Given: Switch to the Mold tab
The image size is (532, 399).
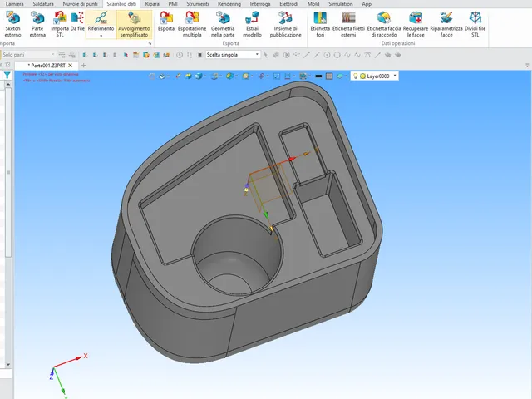Looking at the screenshot, I should pyautogui.click(x=313, y=4).
